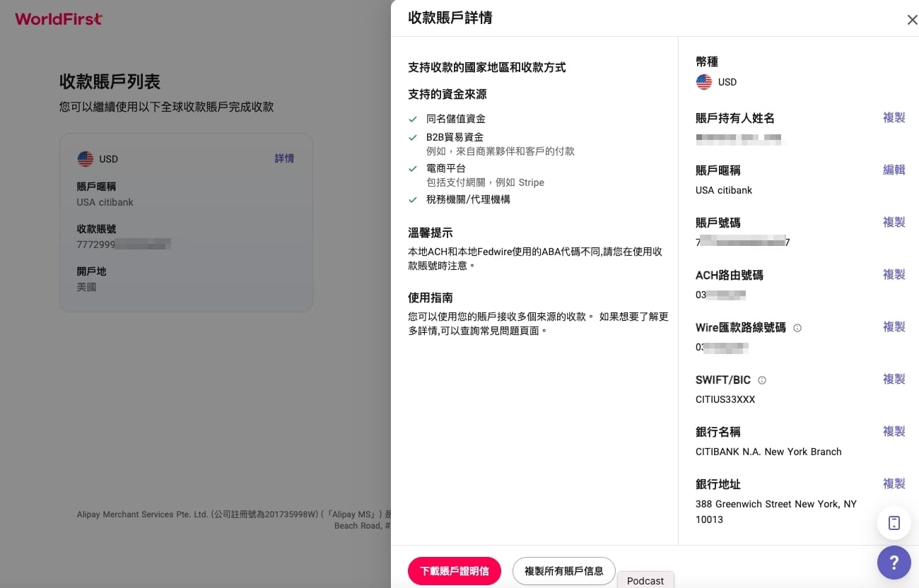This screenshot has width=919, height=588.
Task: Click the B2B貿易資金 list item
Action: pos(455,137)
